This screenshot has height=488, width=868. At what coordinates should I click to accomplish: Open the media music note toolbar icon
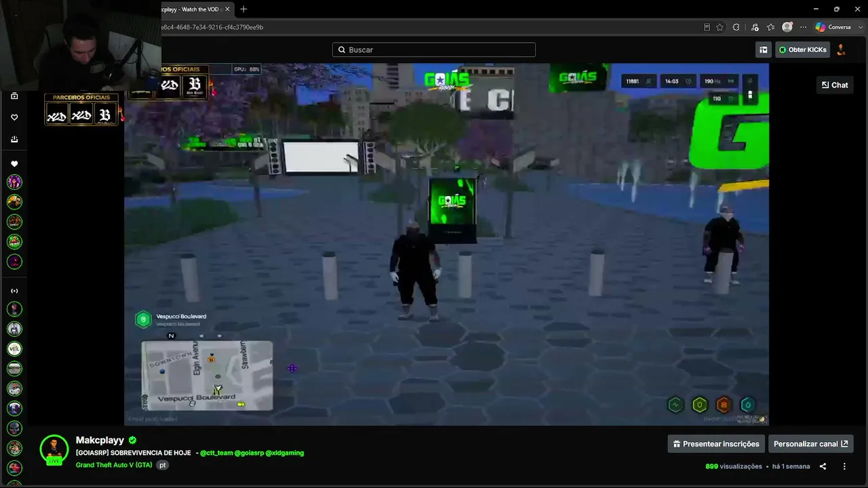click(x=755, y=27)
